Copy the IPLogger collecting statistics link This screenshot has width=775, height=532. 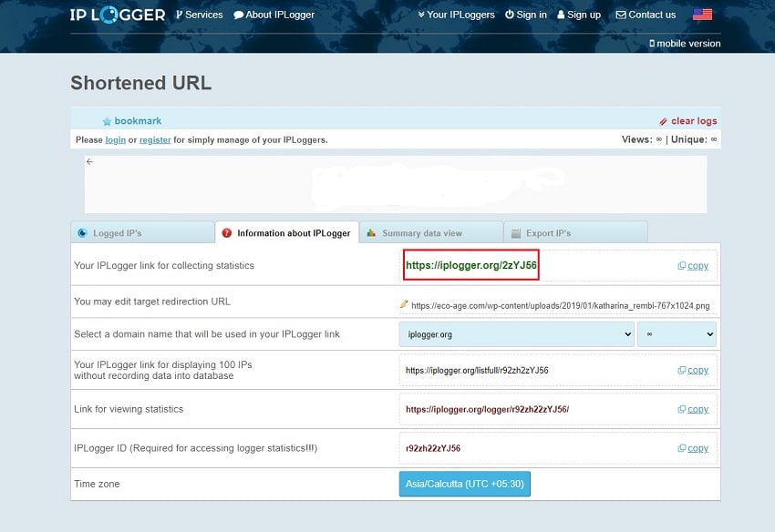697,266
